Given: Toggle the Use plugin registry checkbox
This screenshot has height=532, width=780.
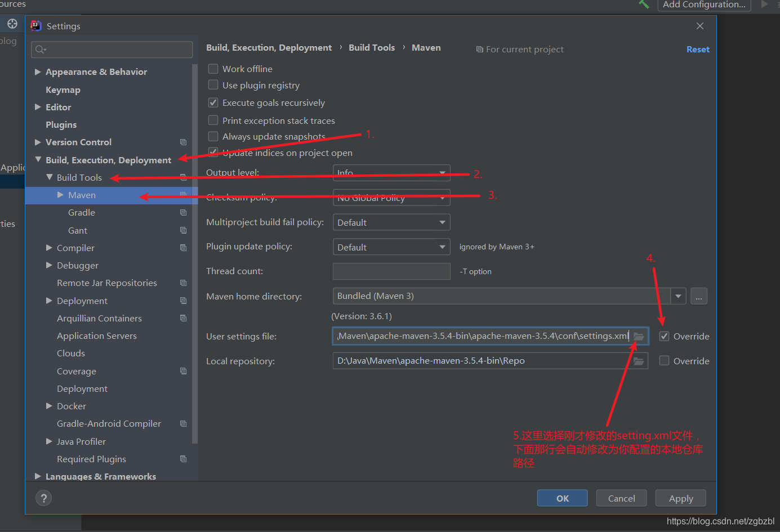Looking at the screenshot, I should (x=213, y=85).
